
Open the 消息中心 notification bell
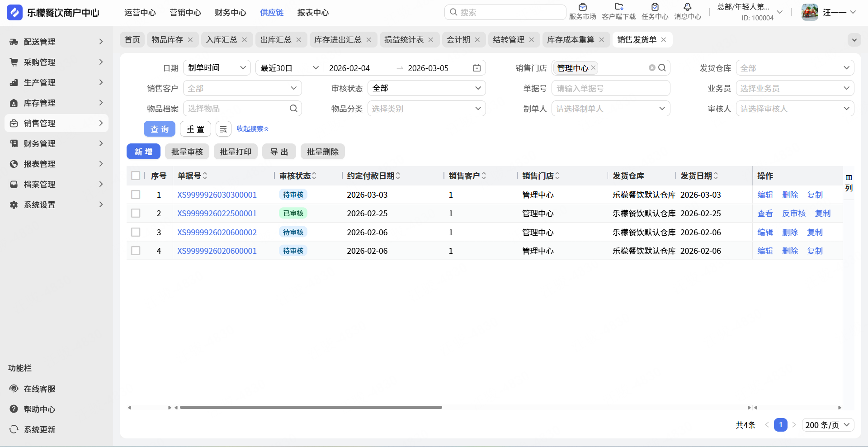click(687, 8)
